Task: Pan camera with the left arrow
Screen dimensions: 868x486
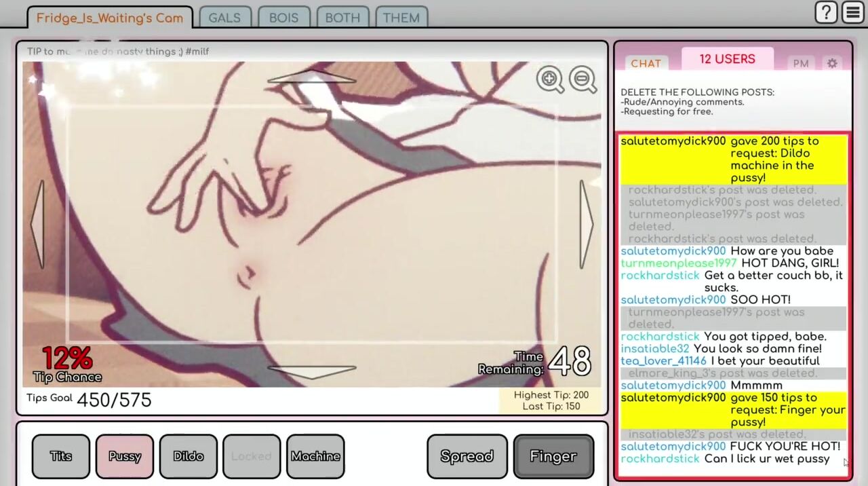Action: (38, 224)
